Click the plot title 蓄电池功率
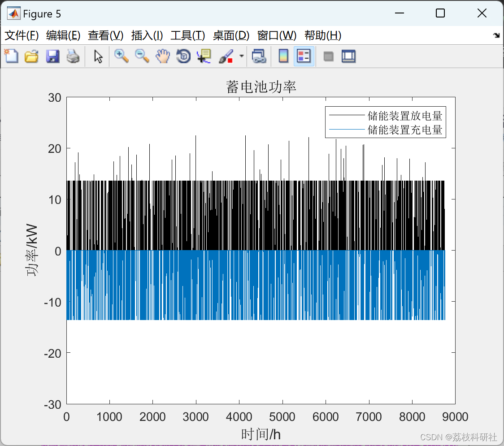The image size is (504, 446). click(x=261, y=87)
